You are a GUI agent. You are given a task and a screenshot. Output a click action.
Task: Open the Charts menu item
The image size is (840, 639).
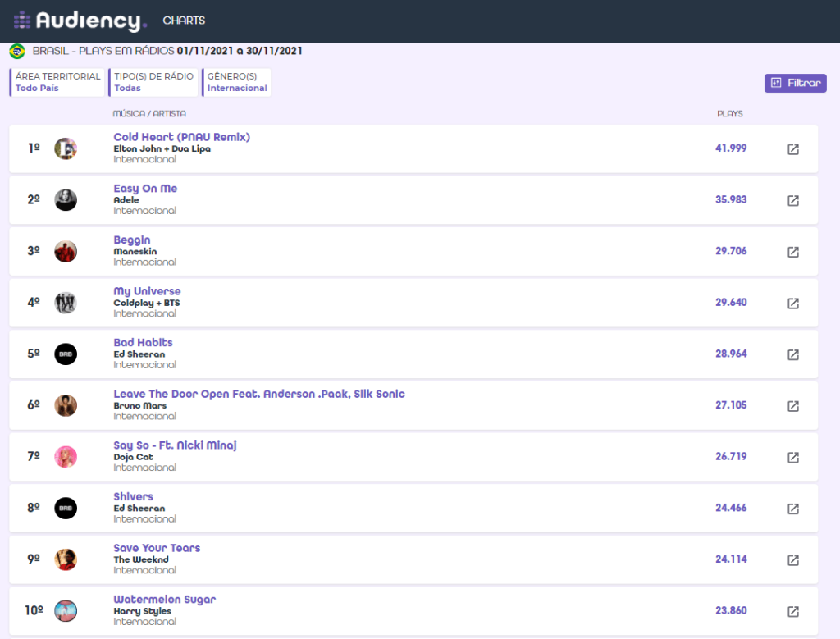tap(184, 21)
